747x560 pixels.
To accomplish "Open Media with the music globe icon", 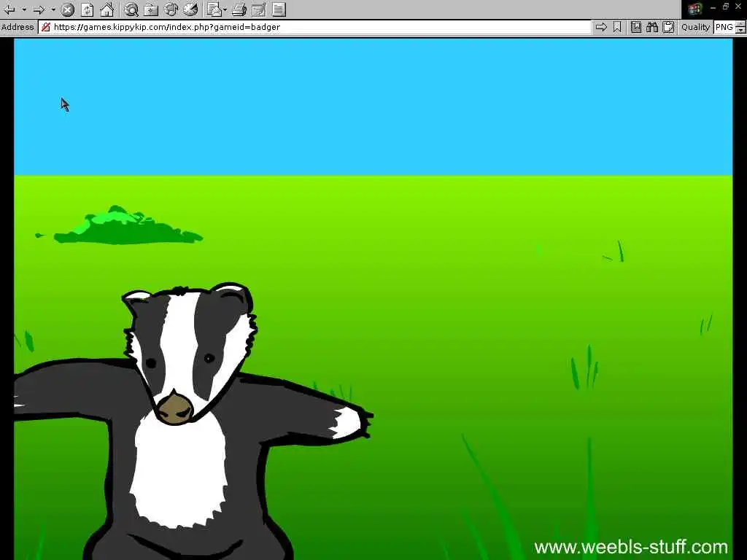I will point(171,9).
